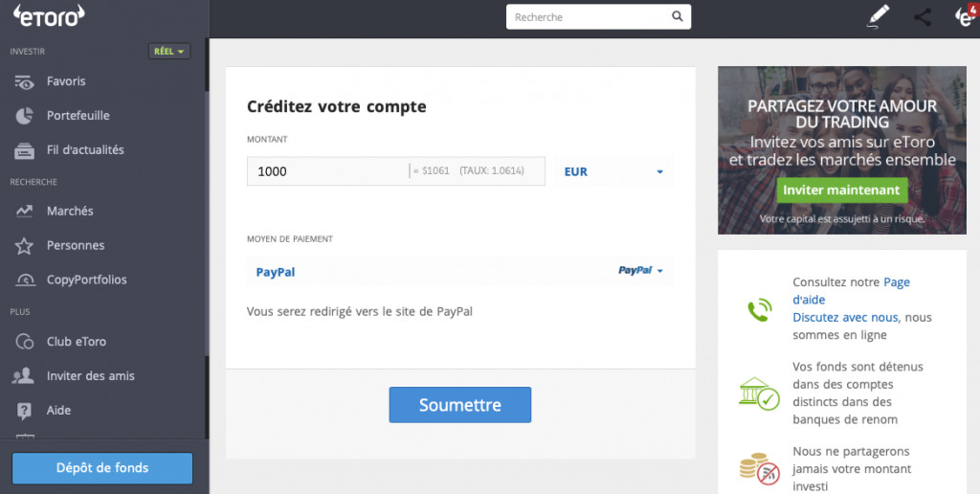Click the Inviter maintenant button

point(841,191)
